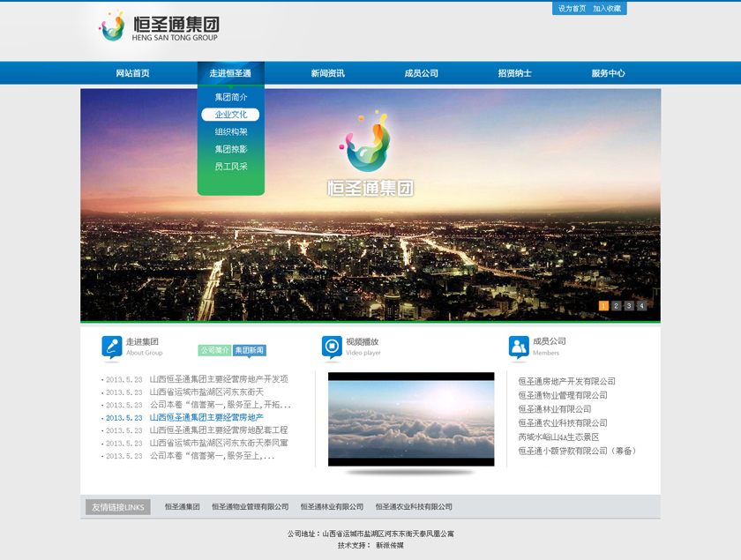Switch banner to slide 3
741x560 pixels.
pos(629,306)
